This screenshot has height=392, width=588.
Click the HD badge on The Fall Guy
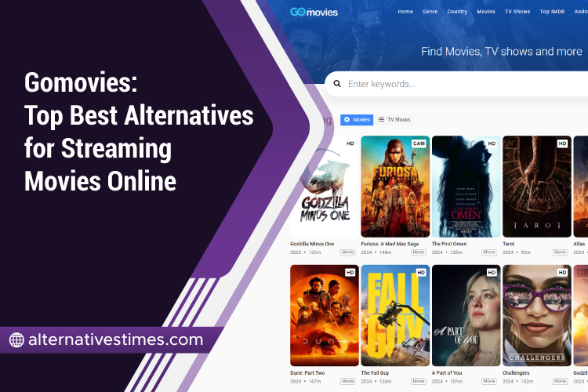pos(421,272)
